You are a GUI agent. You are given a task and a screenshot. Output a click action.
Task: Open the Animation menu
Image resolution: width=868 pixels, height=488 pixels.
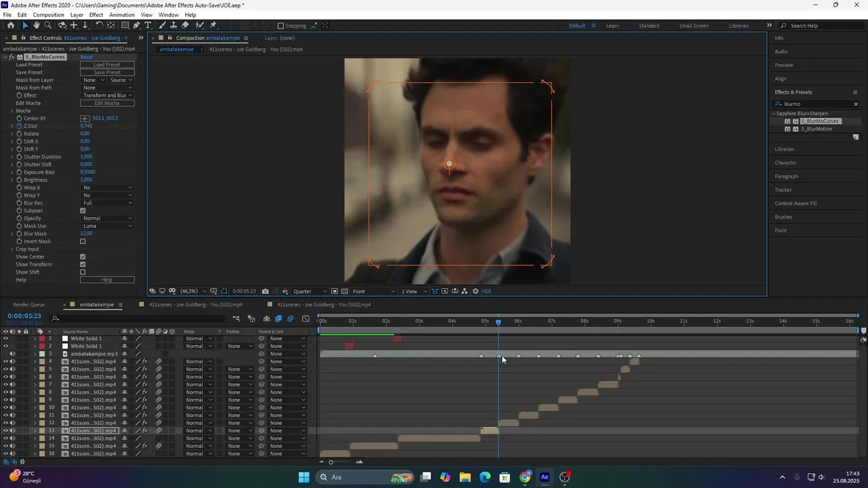tap(121, 15)
